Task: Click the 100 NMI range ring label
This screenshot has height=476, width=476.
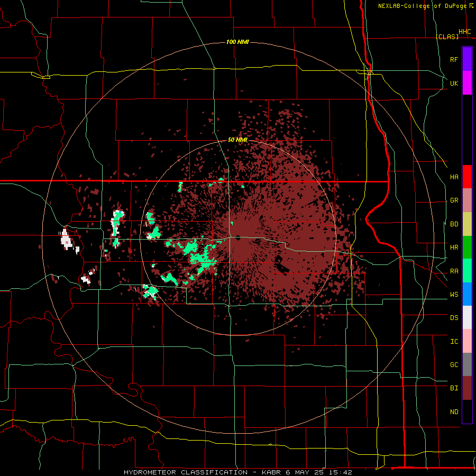Action: [x=237, y=42]
